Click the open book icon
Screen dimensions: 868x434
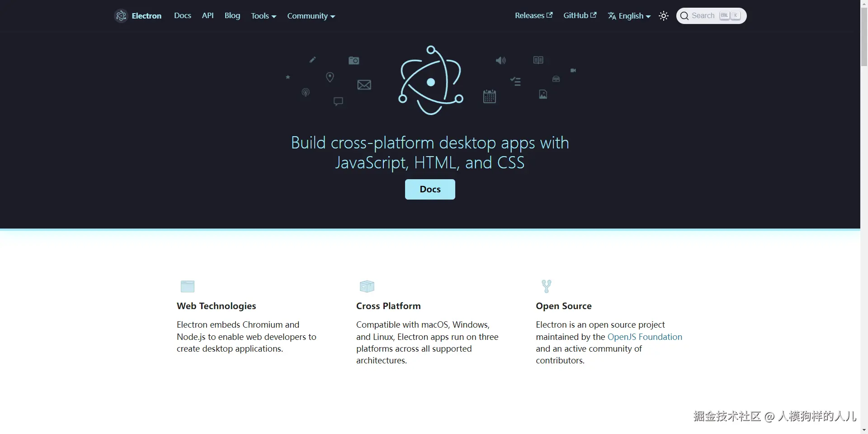tap(538, 60)
